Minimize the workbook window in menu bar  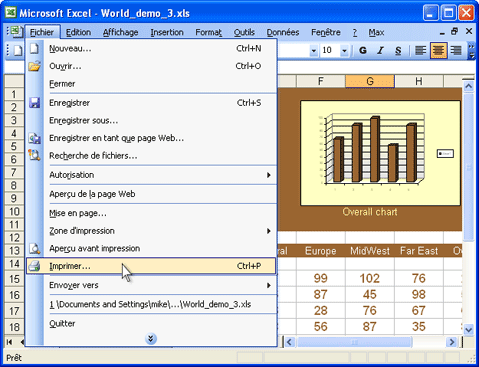pyautogui.click(x=442, y=32)
